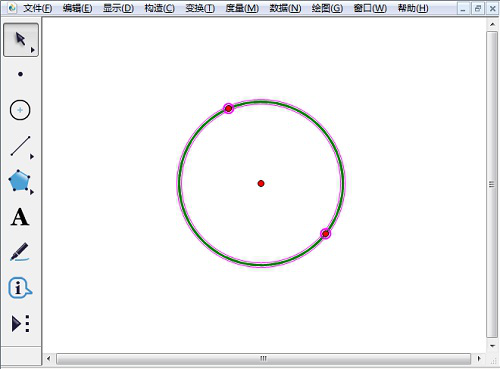Select the Polygon tool
The image size is (500, 369).
pyautogui.click(x=19, y=181)
